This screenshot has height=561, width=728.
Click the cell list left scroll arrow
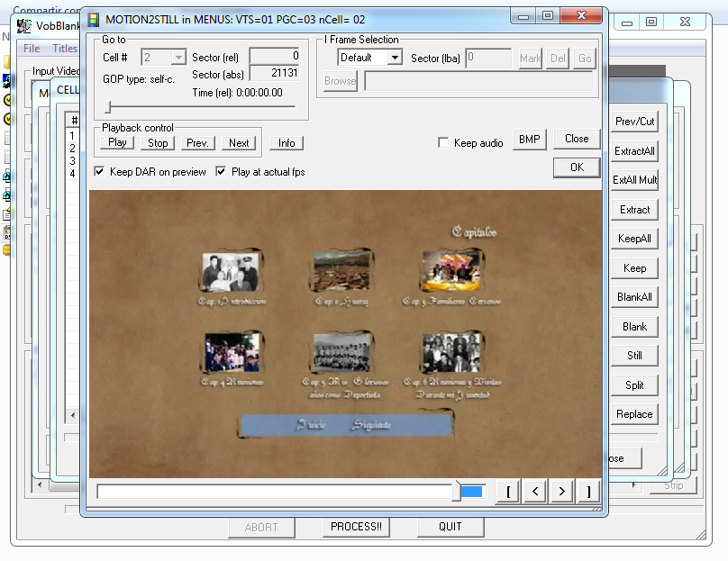tap(73, 415)
